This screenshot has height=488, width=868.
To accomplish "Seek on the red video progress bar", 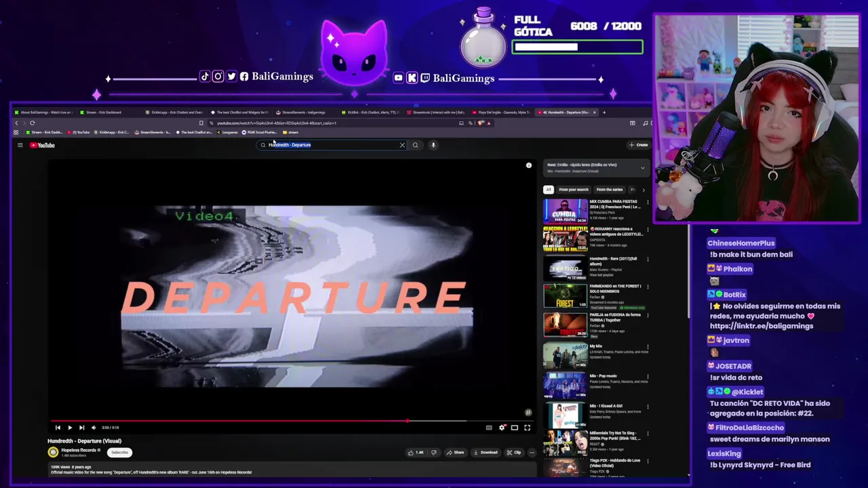I will pos(292,421).
